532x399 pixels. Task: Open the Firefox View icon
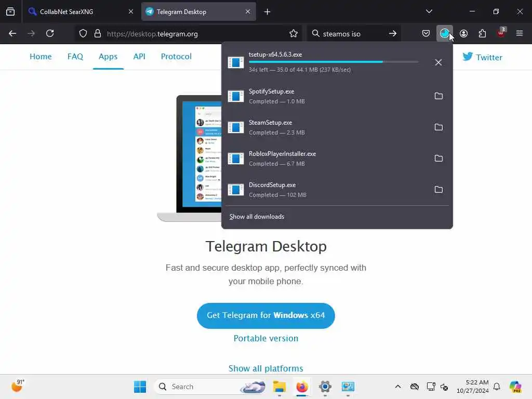(x=10, y=11)
